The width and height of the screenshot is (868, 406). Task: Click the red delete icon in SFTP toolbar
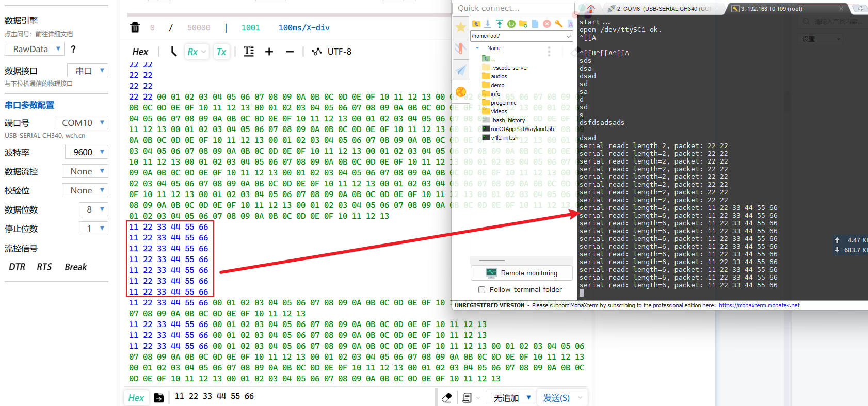547,24
